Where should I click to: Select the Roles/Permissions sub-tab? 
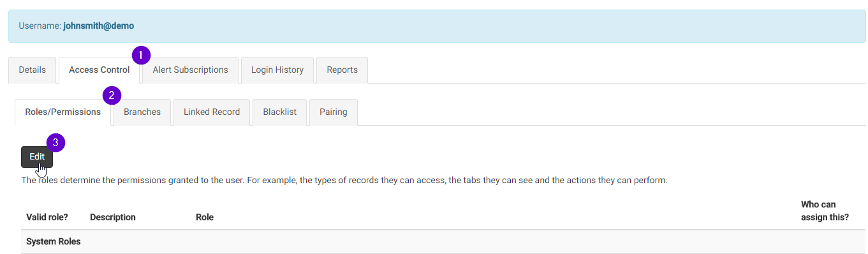pyautogui.click(x=63, y=112)
